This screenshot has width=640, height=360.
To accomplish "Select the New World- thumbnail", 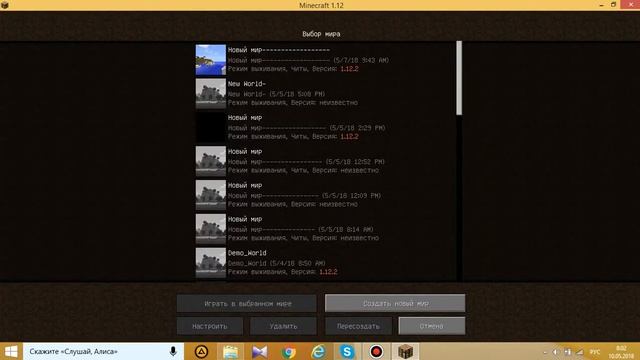I will pos(211,93).
